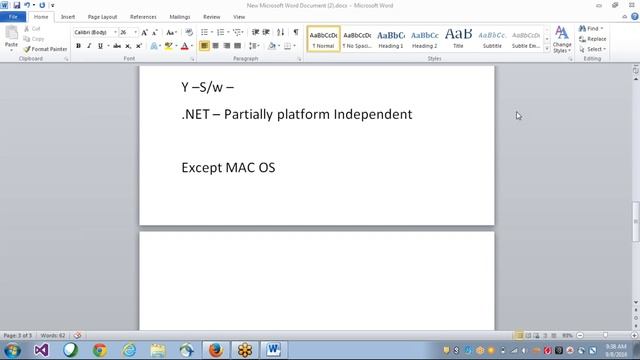Click Align Text Right icon
This screenshot has height=360, width=640.
[227, 46]
